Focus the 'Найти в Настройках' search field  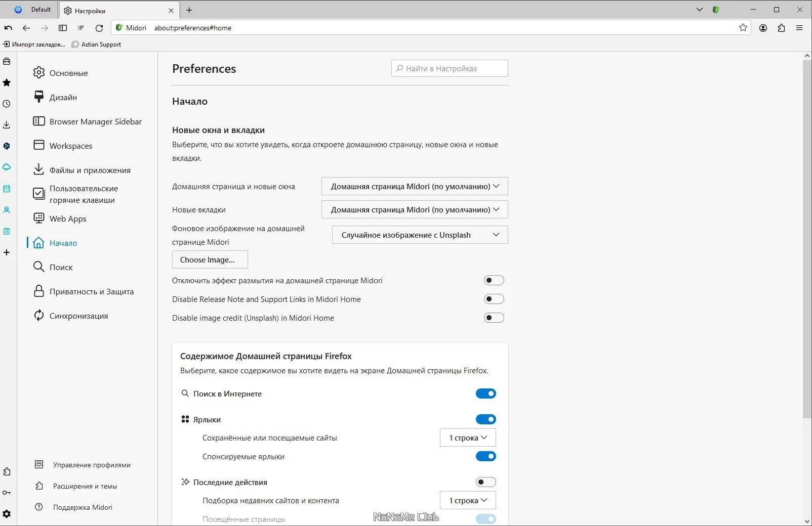(x=450, y=68)
